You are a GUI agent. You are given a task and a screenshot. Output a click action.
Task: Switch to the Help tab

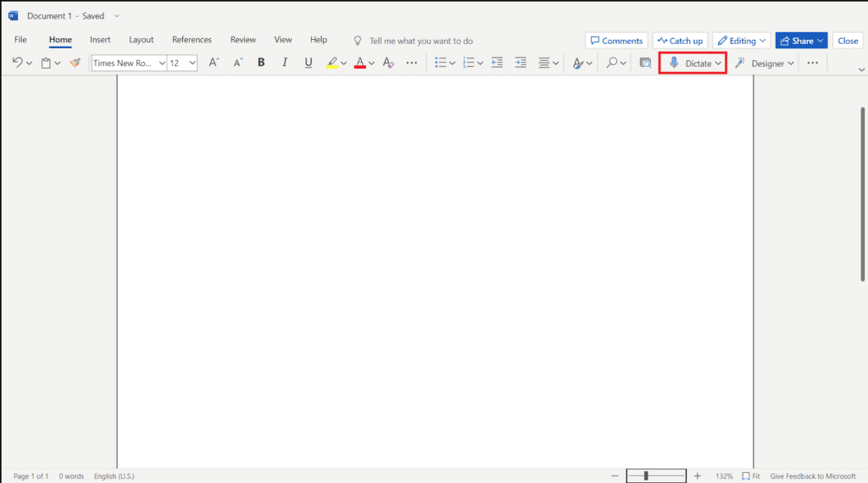[319, 40]
